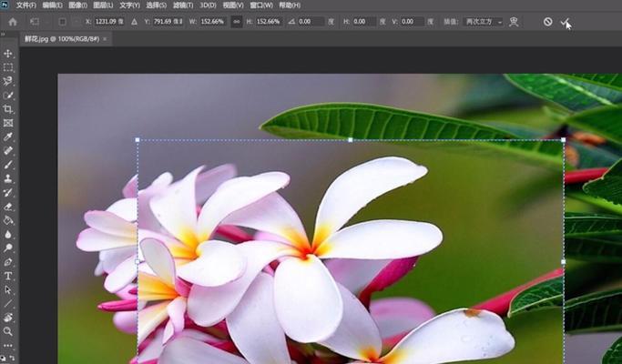The width and height of the screenshot is (622, 364).
Task: Select the Frame tool
Action: pos(8,123)
